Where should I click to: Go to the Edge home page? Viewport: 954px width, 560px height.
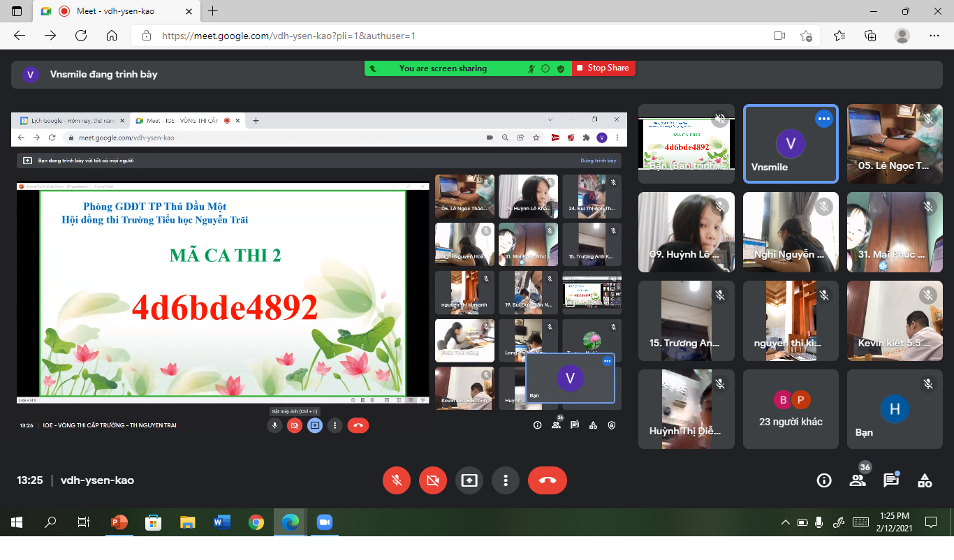112,36
